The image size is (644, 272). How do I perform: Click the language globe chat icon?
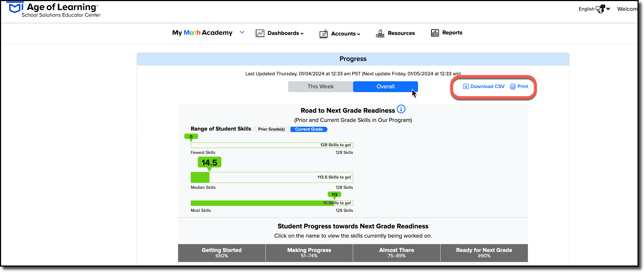(600, 9)
